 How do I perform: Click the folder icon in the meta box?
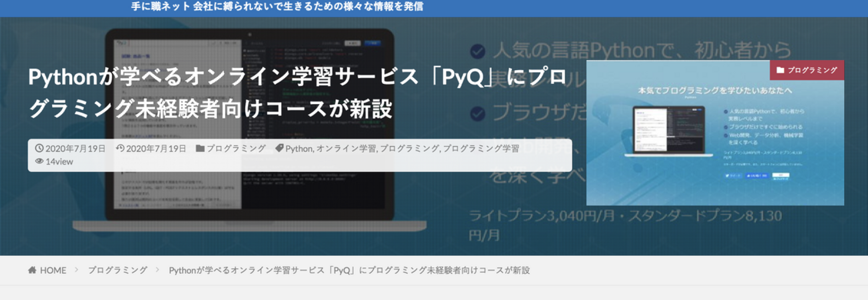200,148
